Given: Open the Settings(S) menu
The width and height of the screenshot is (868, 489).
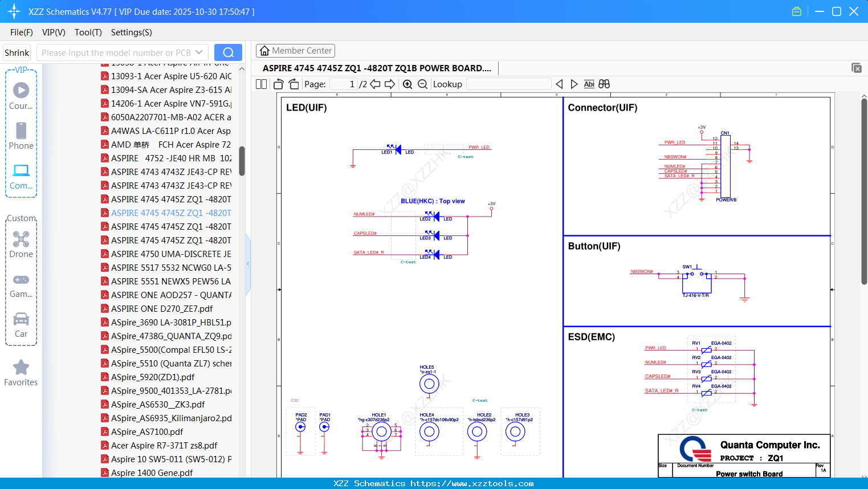Looking at the screenshot, I should (132, 32).
